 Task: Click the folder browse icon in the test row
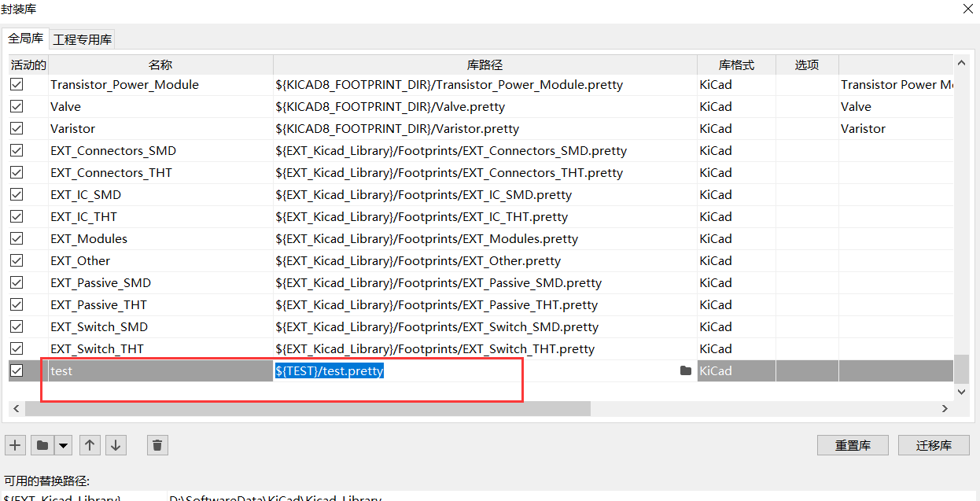[685, 371]
